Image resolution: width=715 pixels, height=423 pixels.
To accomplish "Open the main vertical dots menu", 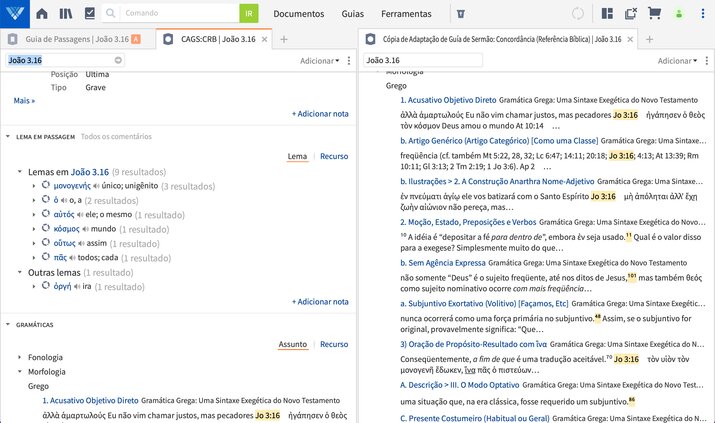I will coord(703,14).
